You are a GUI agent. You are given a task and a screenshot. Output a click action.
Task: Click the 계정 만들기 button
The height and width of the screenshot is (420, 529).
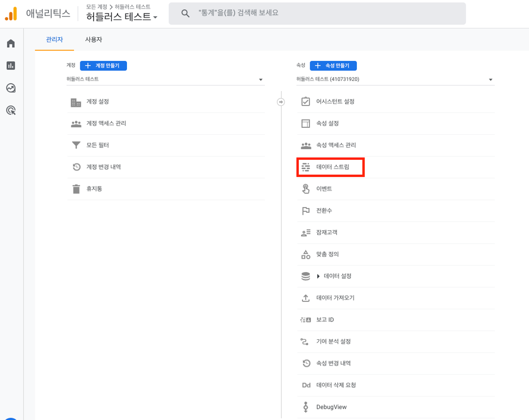click(x=103, y=65)
